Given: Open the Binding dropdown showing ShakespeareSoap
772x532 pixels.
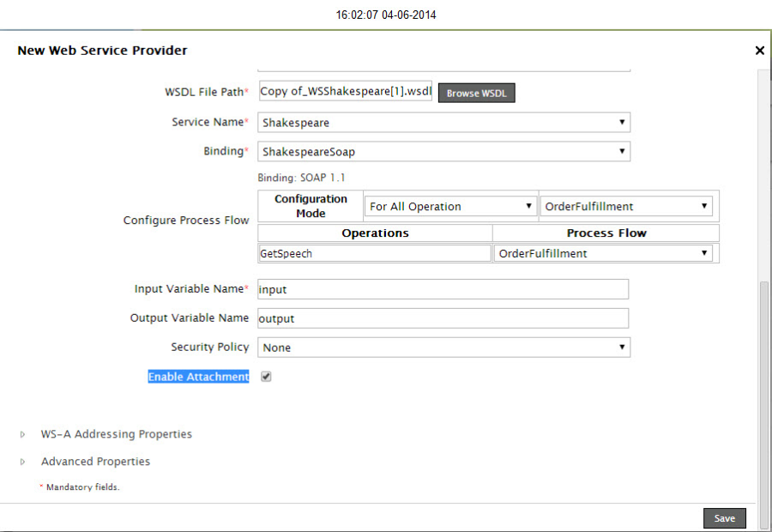Looking at the screenshot, I should click(443, 151).
